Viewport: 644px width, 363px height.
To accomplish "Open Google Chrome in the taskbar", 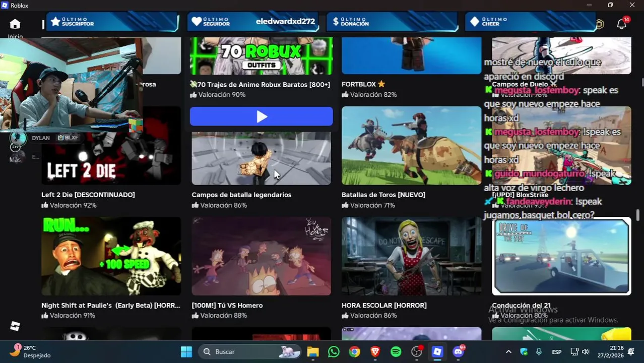I will click(354, 352).
